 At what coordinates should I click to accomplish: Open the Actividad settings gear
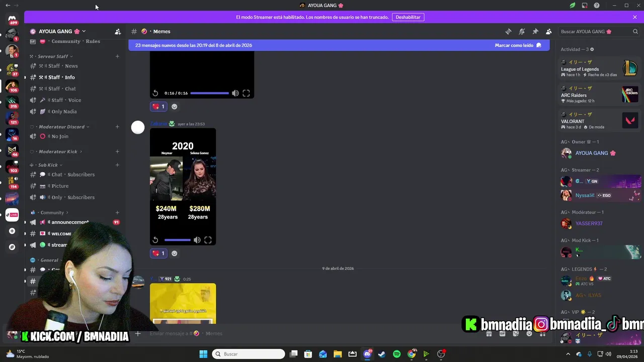592,49
